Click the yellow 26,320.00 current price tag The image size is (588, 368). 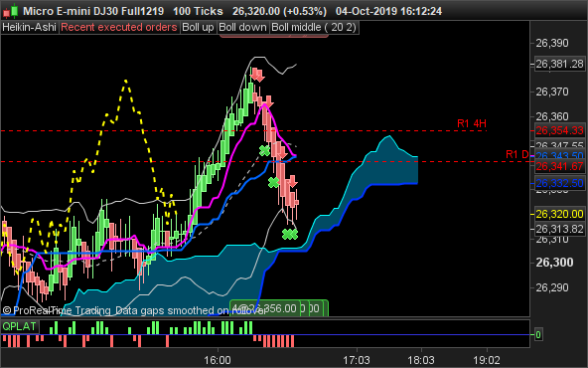pos(559,214)
